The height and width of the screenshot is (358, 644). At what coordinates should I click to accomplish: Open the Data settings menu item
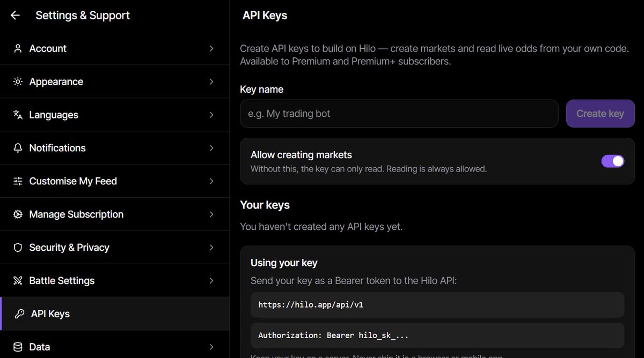click(114, 345)
